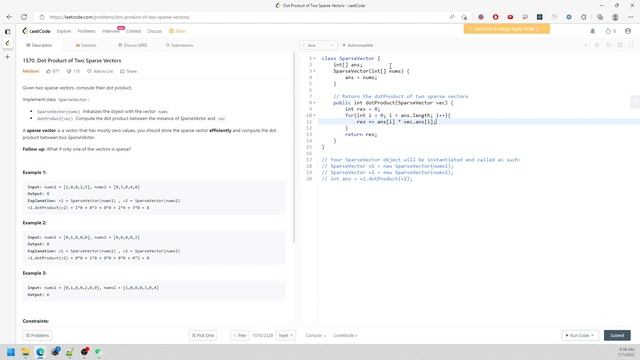The height and width of the screenshot is (360, 640).
Task: Open the LeetCode profile avatar
Action: point(628,31)
